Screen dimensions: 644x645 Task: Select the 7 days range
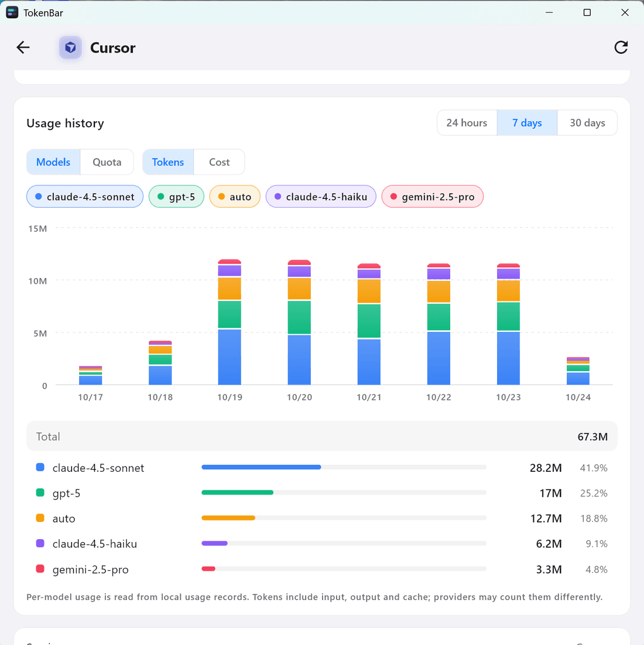[527, 122]
